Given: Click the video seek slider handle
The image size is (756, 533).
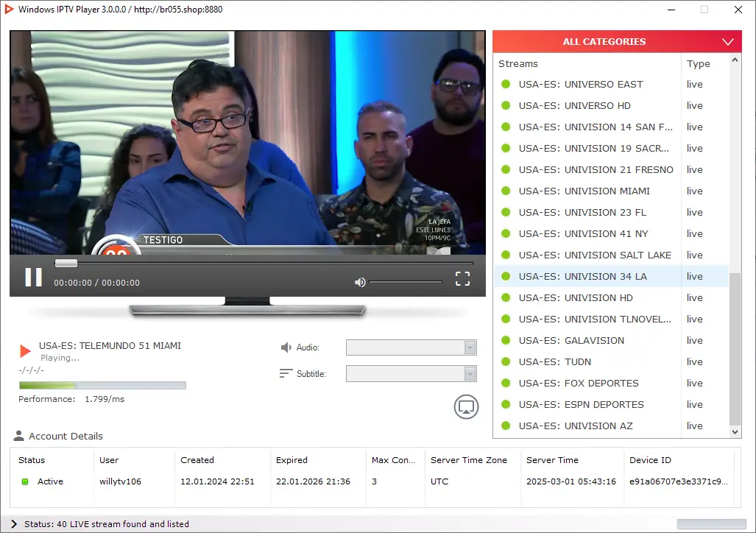Looking at the screenshot, I should 66,264.
